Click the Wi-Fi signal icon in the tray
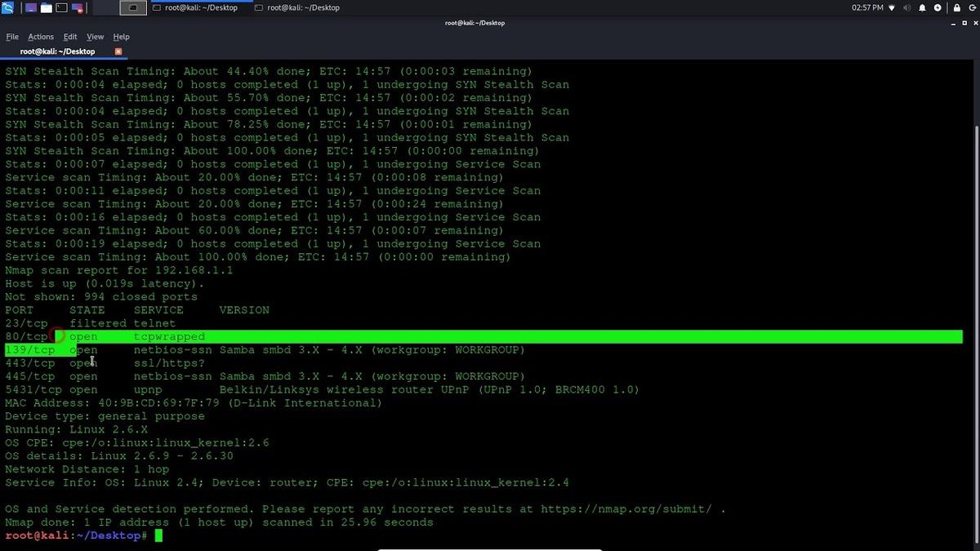980x551 pixels. [x=891, y=7]
